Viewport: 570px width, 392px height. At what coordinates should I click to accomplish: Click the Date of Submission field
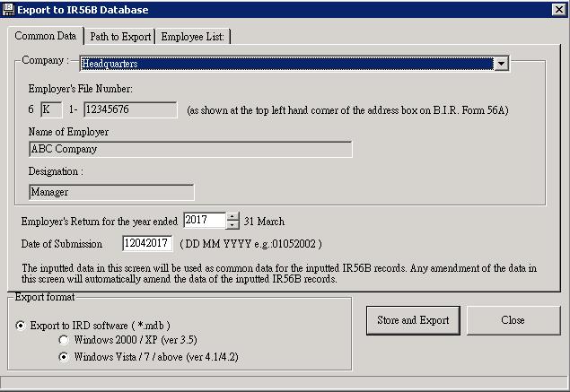coord(147,243)
